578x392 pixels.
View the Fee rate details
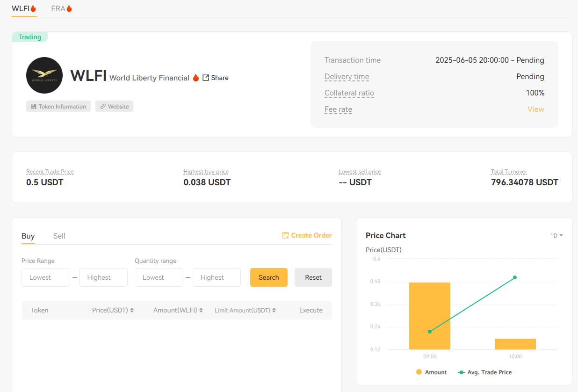coord(536,109)
